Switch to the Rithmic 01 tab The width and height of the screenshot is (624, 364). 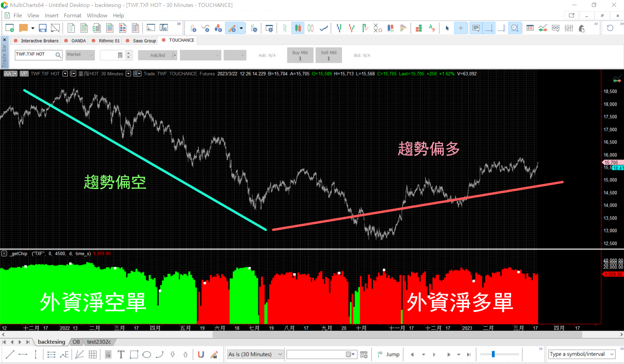106,41
